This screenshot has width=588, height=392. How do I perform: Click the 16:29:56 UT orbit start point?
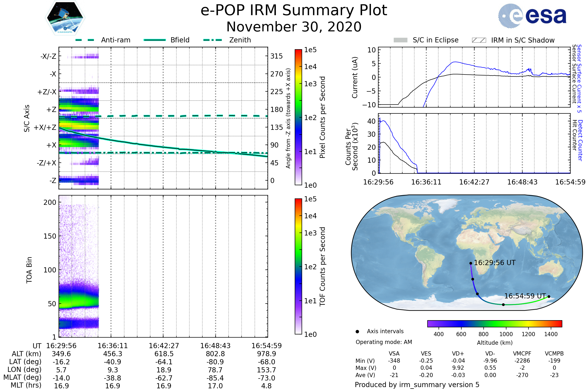[x=471, y=263]
